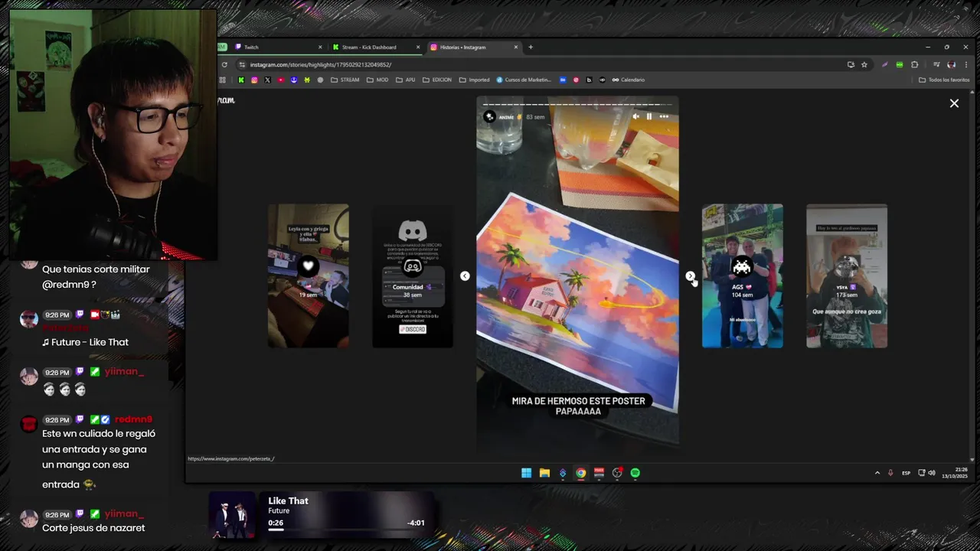Bookmark this page with the star
The image size is (980, 551).
864,65
